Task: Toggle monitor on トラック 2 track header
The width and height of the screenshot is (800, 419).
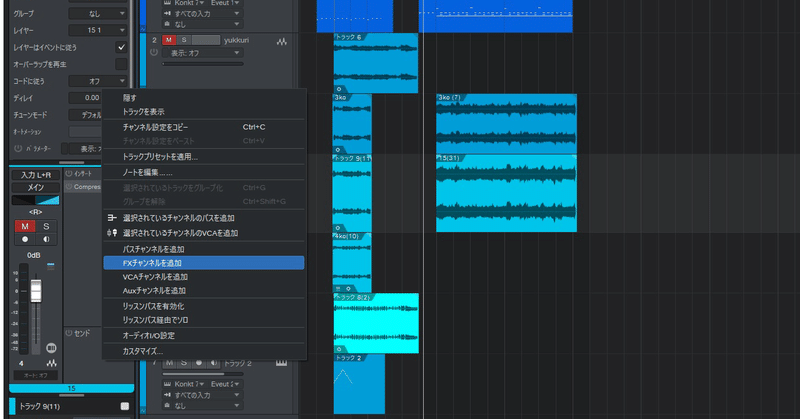Action: [x=214, y=363]
